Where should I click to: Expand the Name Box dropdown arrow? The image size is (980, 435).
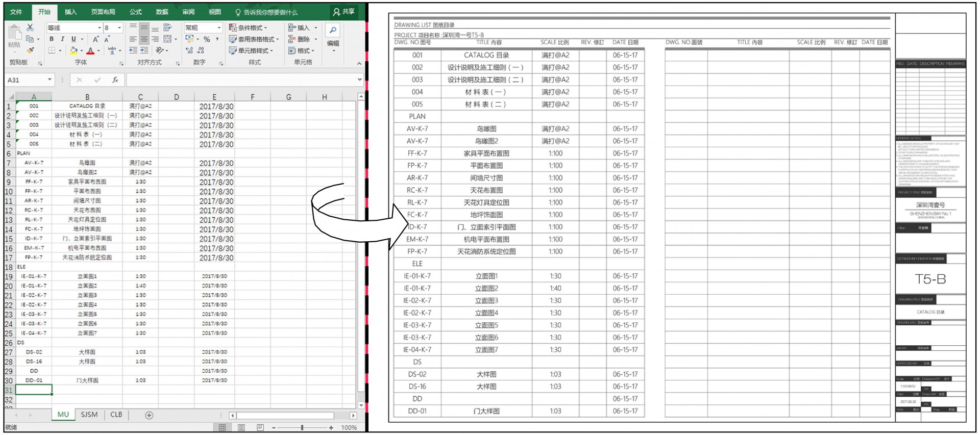pyautogui.click(x=50, y=80)
